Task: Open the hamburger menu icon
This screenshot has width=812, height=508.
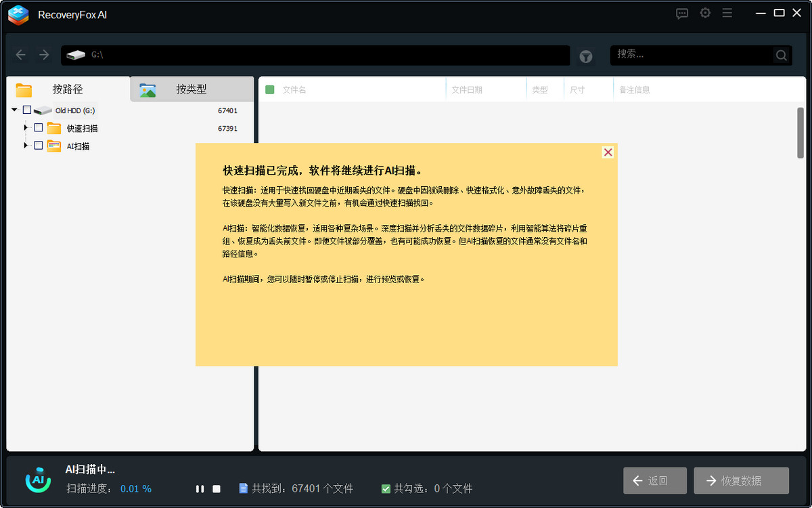Action: pos(727,13)
